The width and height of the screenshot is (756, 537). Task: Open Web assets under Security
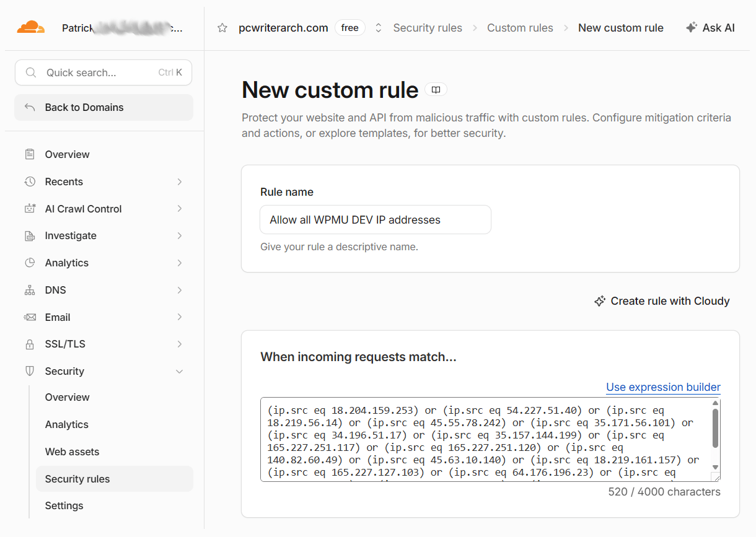[115, 452]
